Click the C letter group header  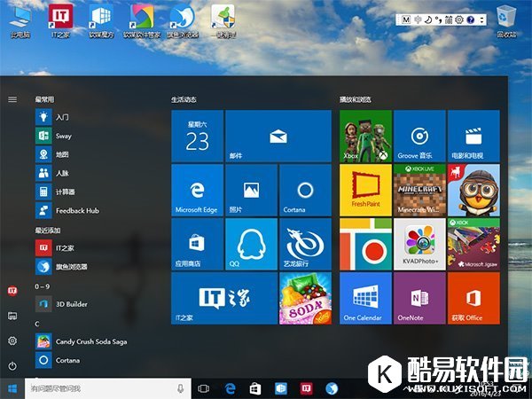[37, 324]
